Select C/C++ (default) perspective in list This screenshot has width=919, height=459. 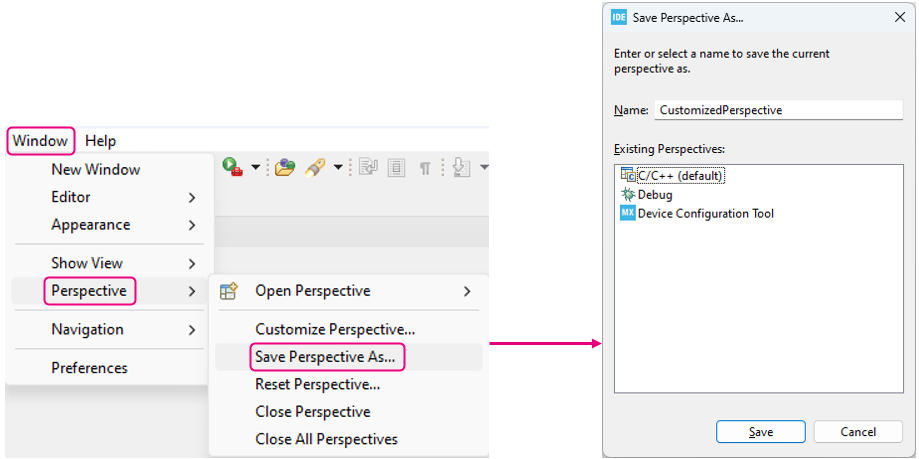pyautogui.click(x=673, y=175)
